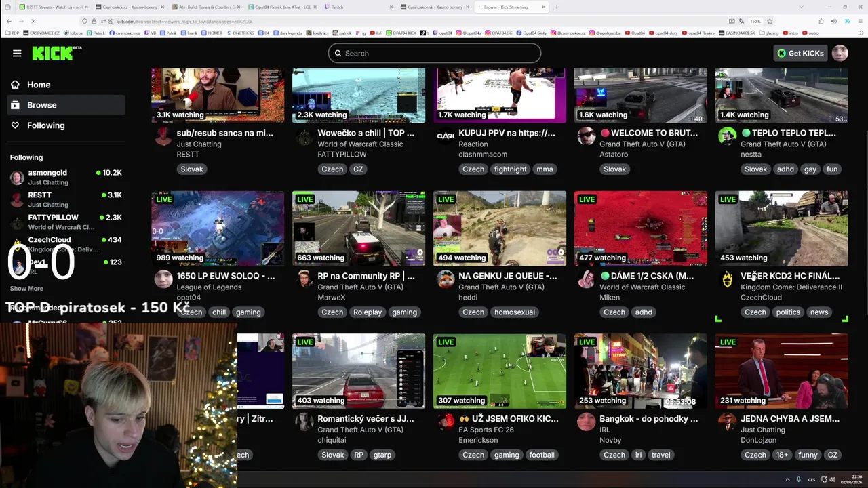
Task: Select the Roleplay tag under MarweX
Action: [x=368, y=312]
